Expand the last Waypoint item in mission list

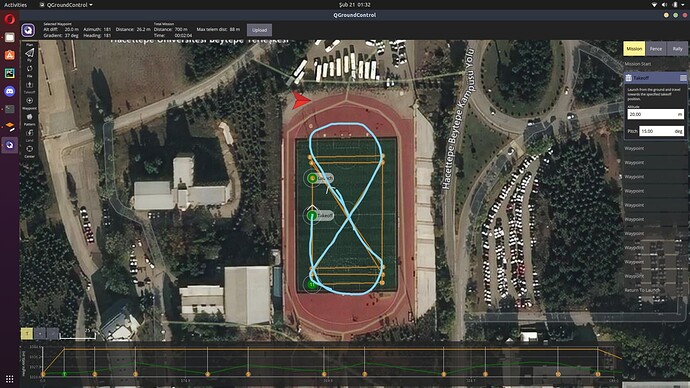[x=655, y=276]
